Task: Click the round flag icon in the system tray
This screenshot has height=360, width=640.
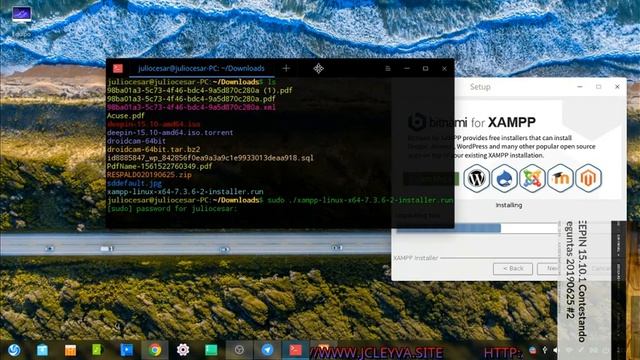Action: point(533,350)
